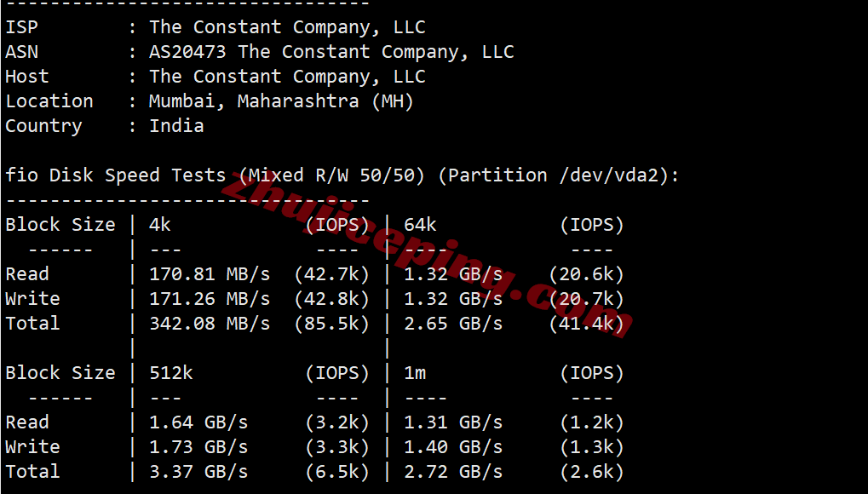868x494 pixels.
Task: Click the 2.65 GB/s total value
Action: click(453, 324)
